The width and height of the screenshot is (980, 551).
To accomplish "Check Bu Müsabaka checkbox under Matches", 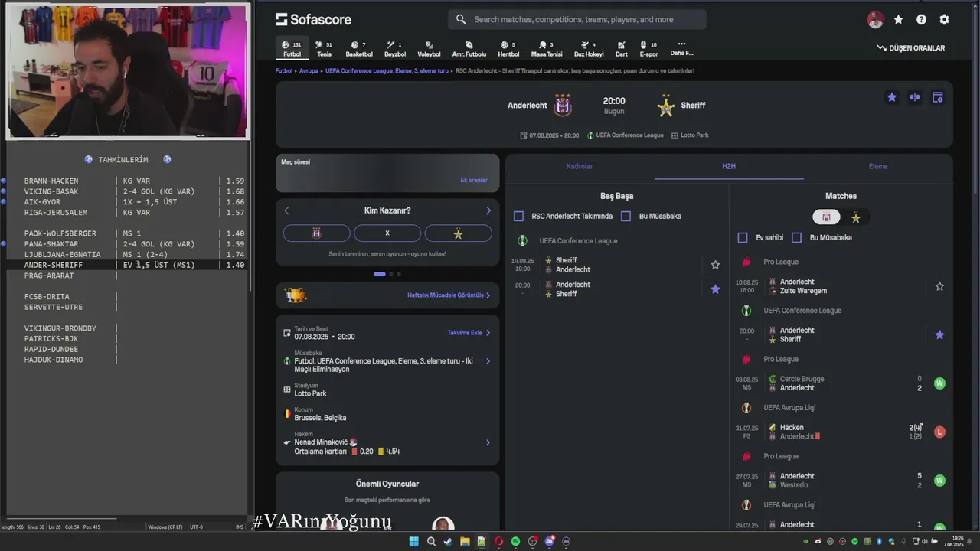I will coord(796,238).
